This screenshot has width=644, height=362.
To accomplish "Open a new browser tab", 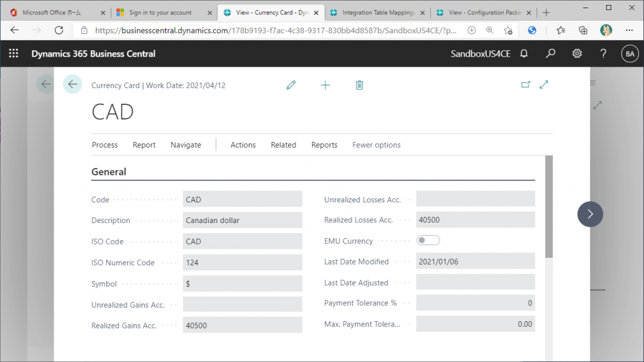I will (546, 13).
